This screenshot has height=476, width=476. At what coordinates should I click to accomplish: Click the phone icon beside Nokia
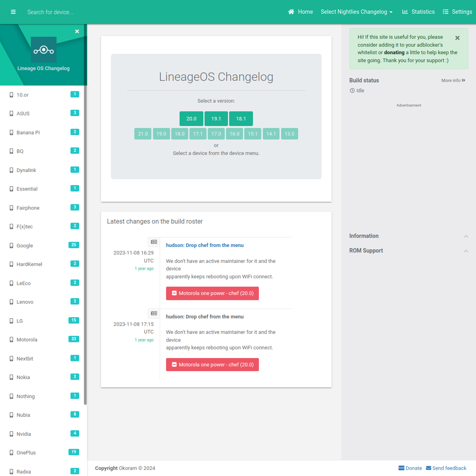pyautogui.click(x=11, y=377)
